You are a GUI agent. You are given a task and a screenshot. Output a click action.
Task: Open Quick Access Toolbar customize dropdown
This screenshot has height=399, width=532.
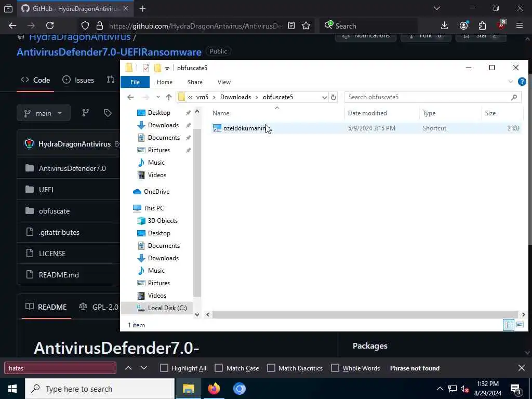pos(167,68)
